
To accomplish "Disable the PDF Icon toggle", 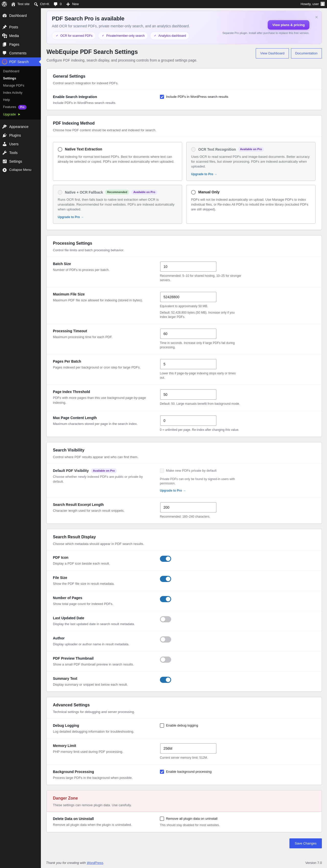I will (166, 558).
